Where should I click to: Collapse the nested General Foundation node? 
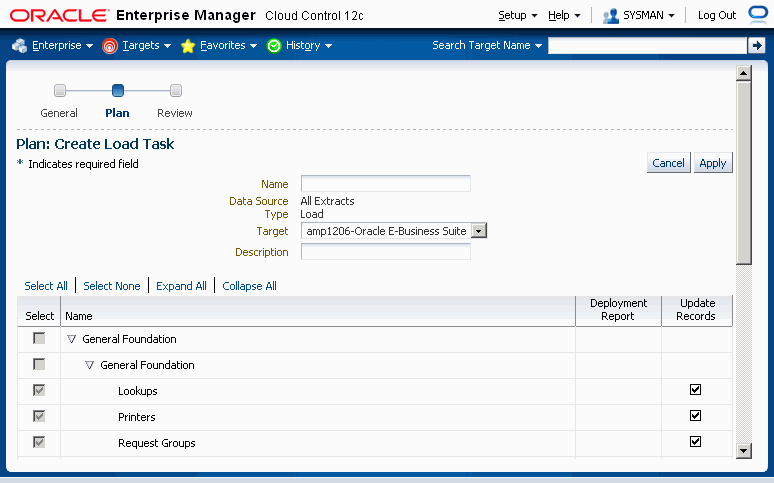point(89,365)
